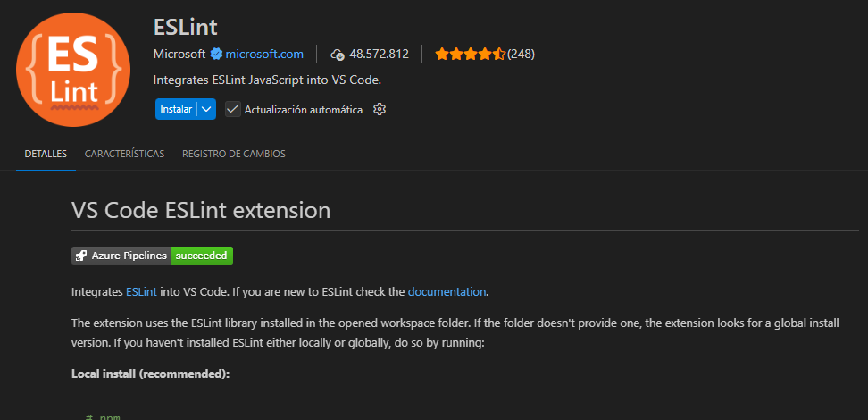Click the green succeeded build badge
Viewport: 868px width, 420px height.
[x=202, y=256]
